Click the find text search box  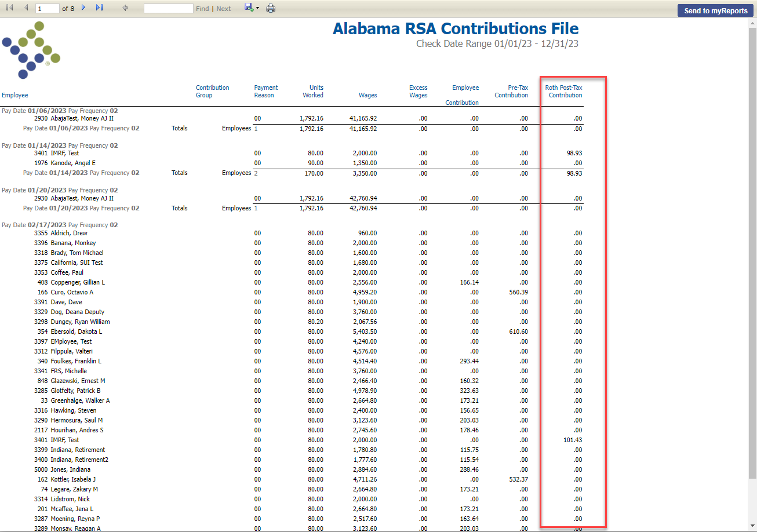click(169, 9)
